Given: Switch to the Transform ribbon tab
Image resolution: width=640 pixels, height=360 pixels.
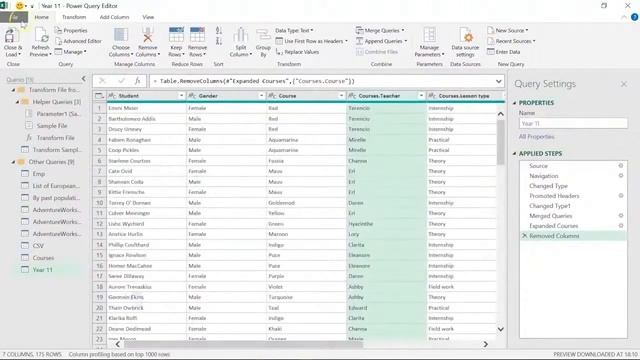Looking at the screenshot, I should [x=74, y=17].
